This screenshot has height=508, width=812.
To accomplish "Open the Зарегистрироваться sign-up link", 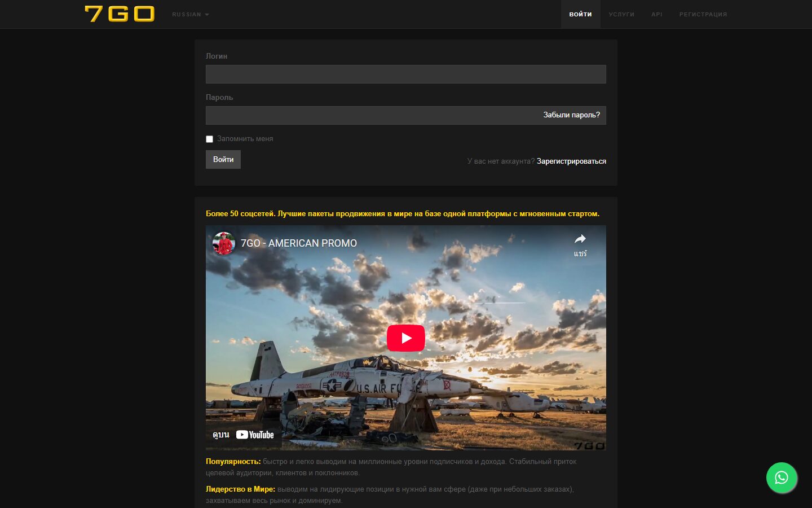I will click(571, 161).
